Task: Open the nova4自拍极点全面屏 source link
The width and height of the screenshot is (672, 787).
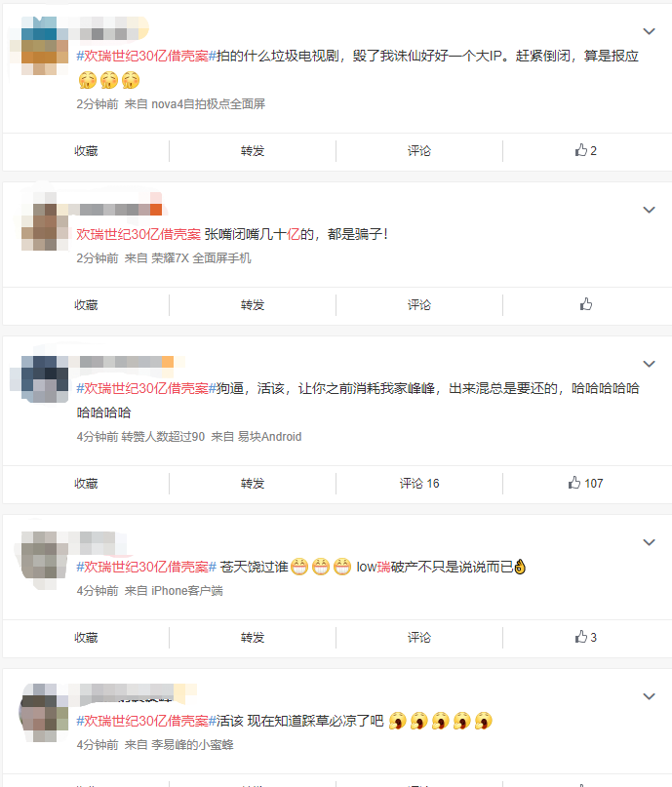Action: [209, 104]
